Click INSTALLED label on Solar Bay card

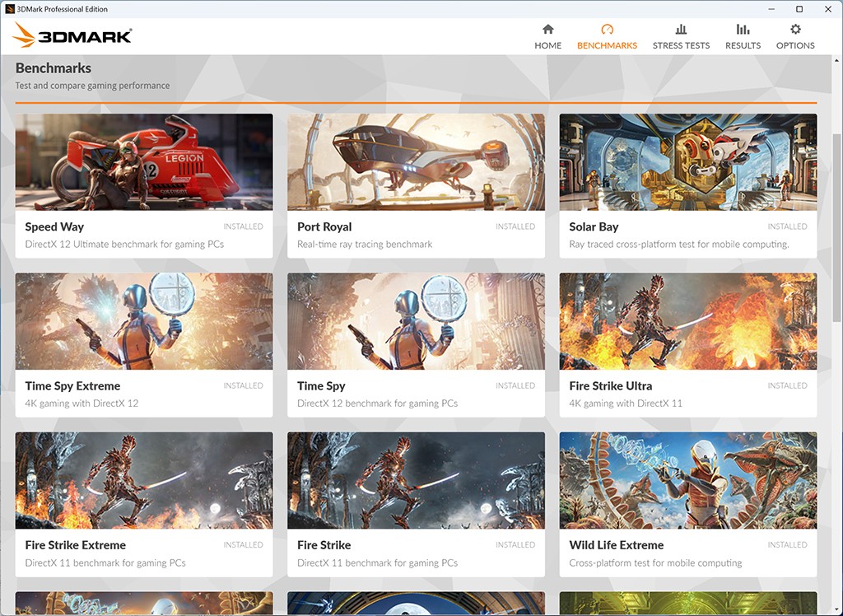(x=787, y=226)
